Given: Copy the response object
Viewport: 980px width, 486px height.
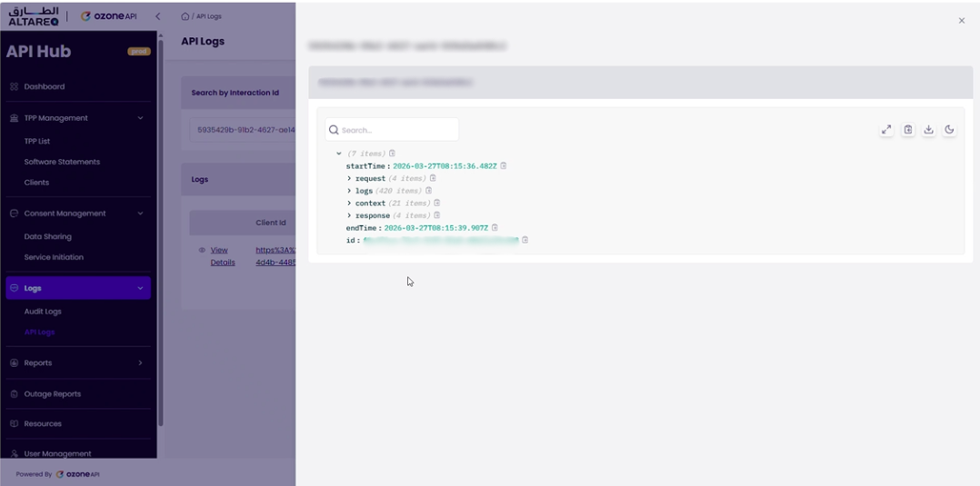Looking at the screenshot, I should [437, 215].
